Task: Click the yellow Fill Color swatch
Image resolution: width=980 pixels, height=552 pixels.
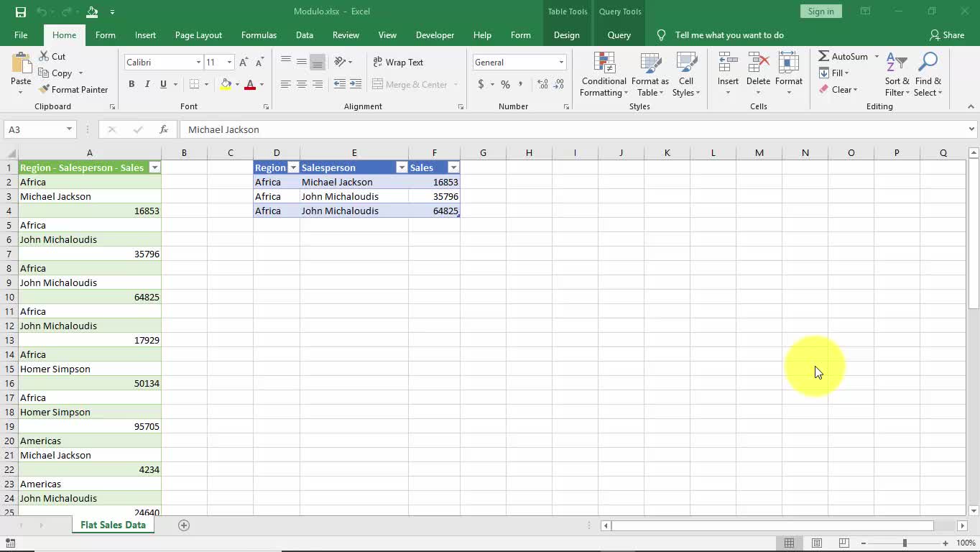Action: click(226, 85)
